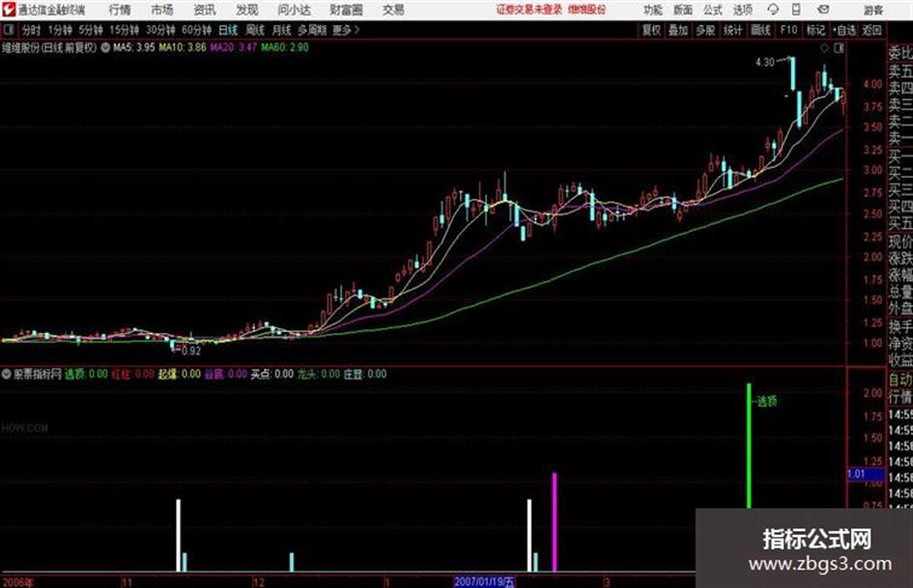The image size is (913, 588).
Task: Switch to 5分钟 period tab
Action: coord(91,30)
